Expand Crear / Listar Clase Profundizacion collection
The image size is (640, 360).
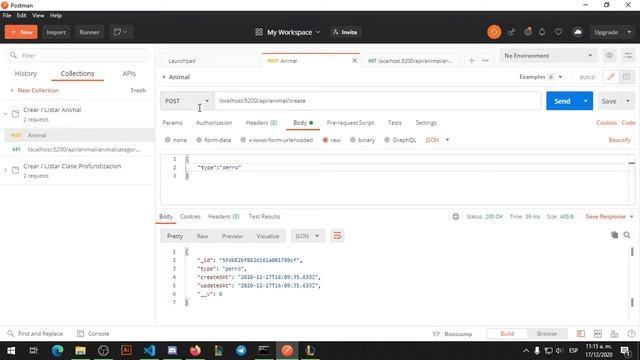(x=5, y=170)
